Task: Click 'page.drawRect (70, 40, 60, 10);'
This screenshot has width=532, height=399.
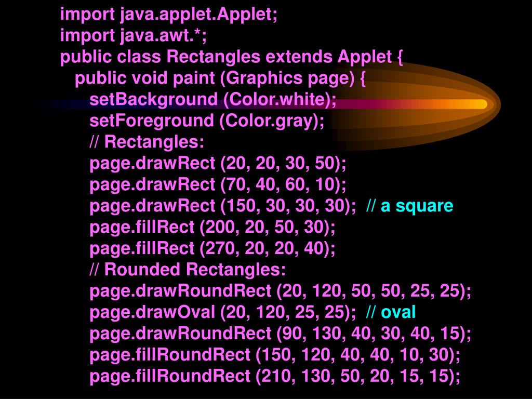Action: tap(218, 185)
